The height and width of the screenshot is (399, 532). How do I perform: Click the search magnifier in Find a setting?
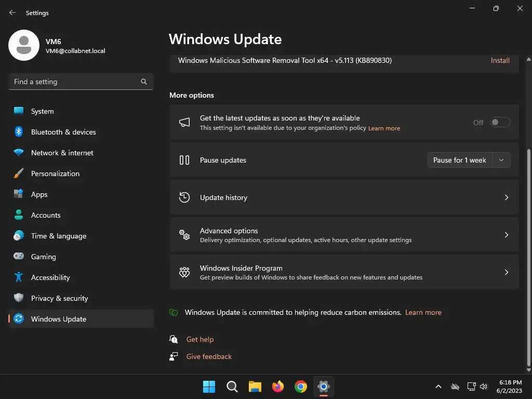pos(144,82)
